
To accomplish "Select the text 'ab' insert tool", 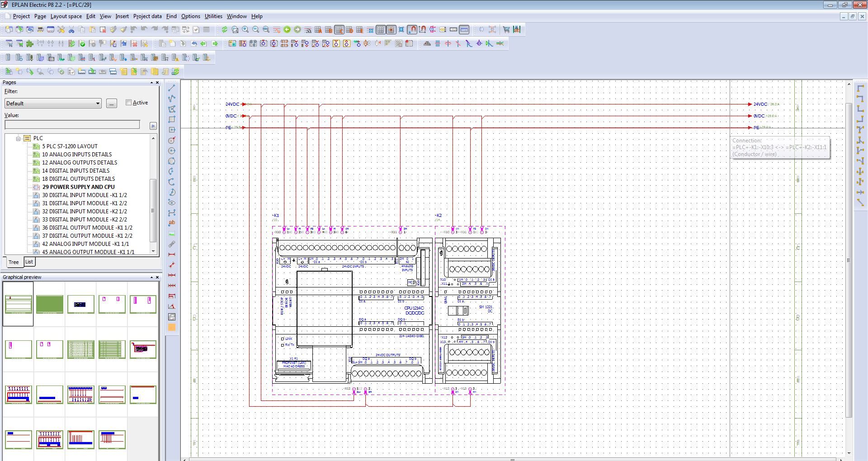I will [172, 223].
